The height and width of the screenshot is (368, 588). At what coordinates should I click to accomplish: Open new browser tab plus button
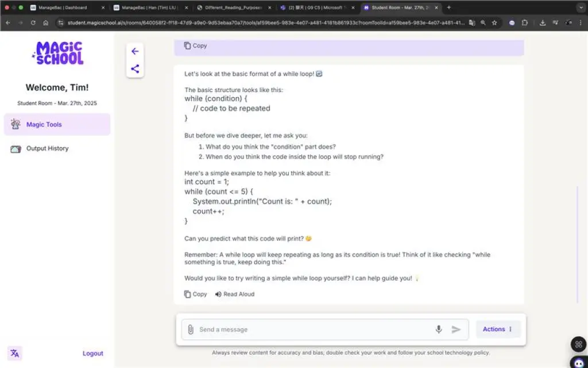pos(448,7)
